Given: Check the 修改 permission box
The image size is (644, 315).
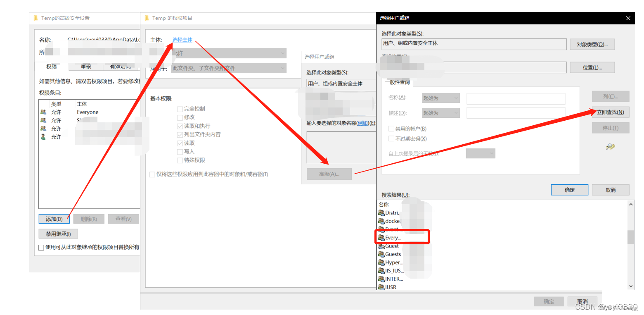Looking at the screenshot, I should 180,117.
